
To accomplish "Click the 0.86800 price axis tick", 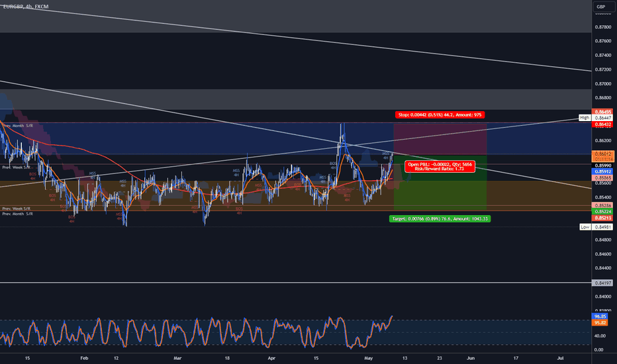I will pyautogui.click(x=603, y=97).
